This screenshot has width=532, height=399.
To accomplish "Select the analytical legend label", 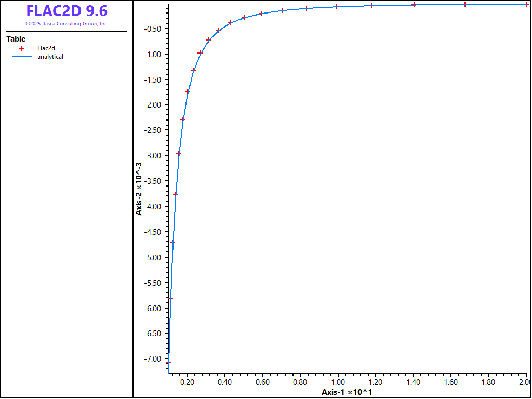I will 50,57.
